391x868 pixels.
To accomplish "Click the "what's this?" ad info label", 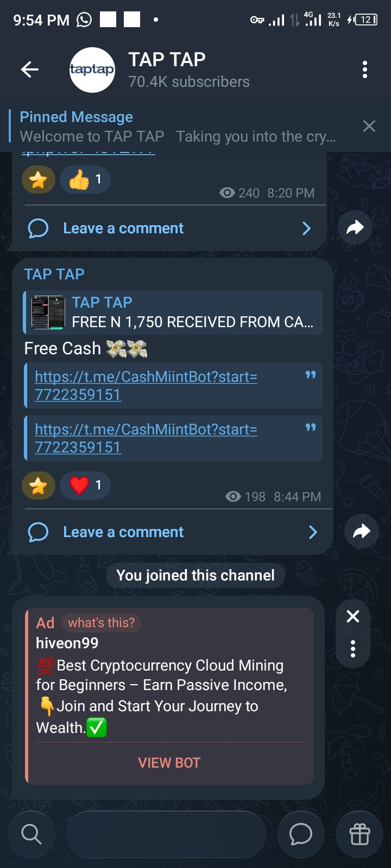I will (101, 623).
